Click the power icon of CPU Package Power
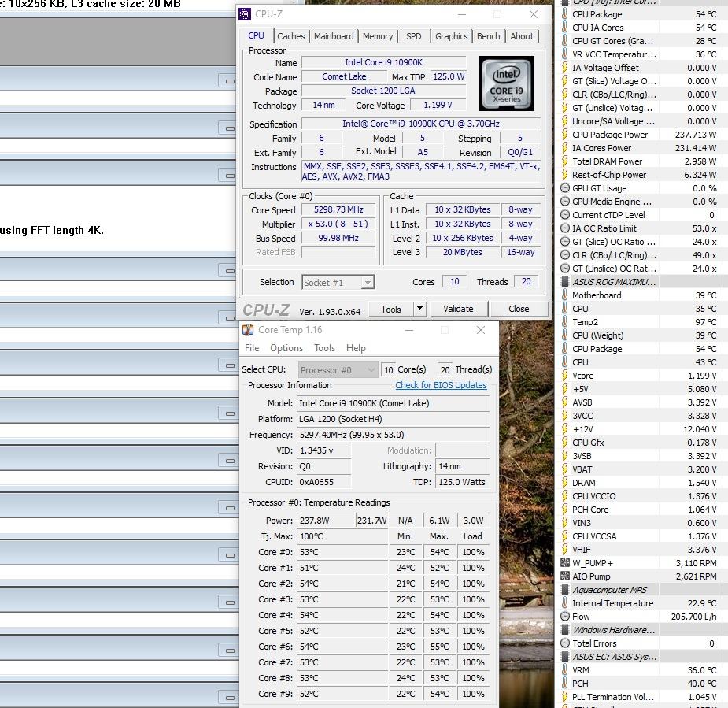728x708 pixels. [564, 135]
